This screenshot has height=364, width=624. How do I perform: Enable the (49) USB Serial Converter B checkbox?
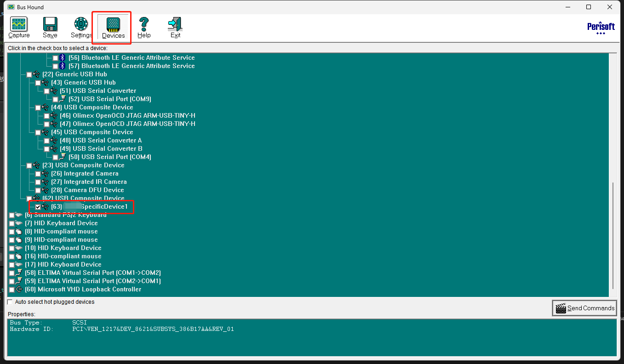pos(46,149)
